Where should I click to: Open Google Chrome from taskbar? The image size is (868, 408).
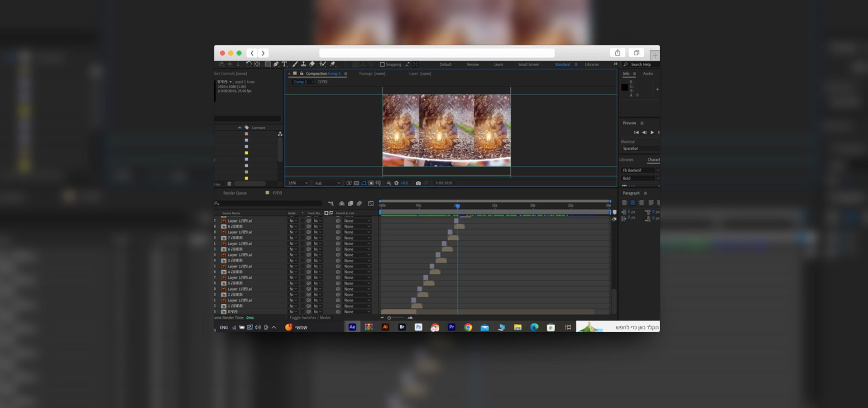(468, 327)
